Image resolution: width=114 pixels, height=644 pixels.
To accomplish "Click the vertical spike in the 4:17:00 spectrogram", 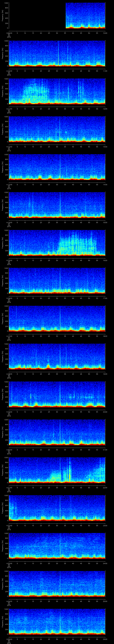I will (60, 317).
